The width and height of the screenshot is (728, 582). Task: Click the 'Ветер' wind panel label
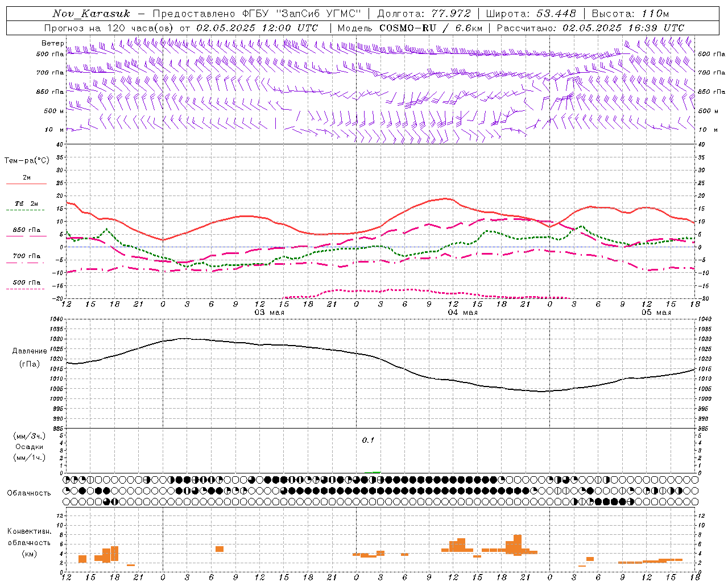pyautogui.click(x=53, y=43)
